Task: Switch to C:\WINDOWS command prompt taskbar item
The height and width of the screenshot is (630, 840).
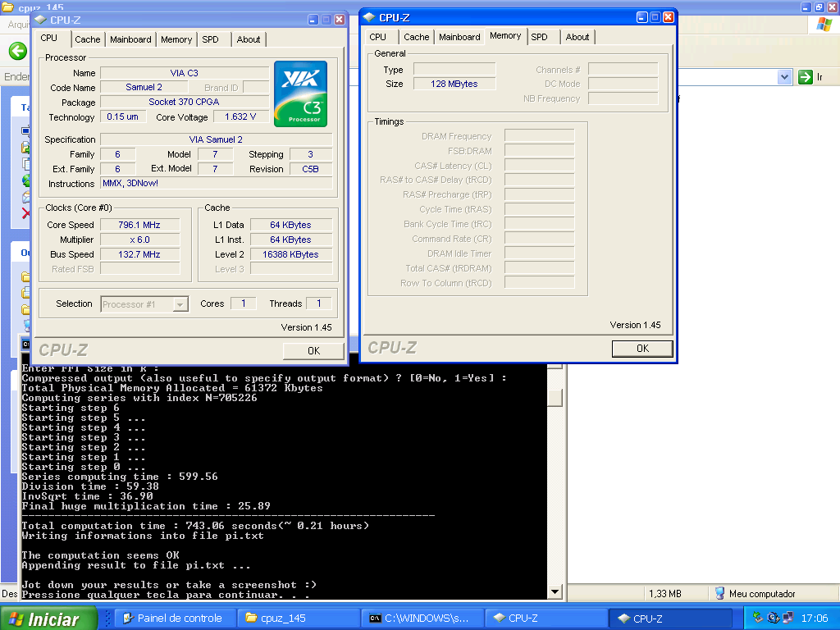Action: point(422,619)
